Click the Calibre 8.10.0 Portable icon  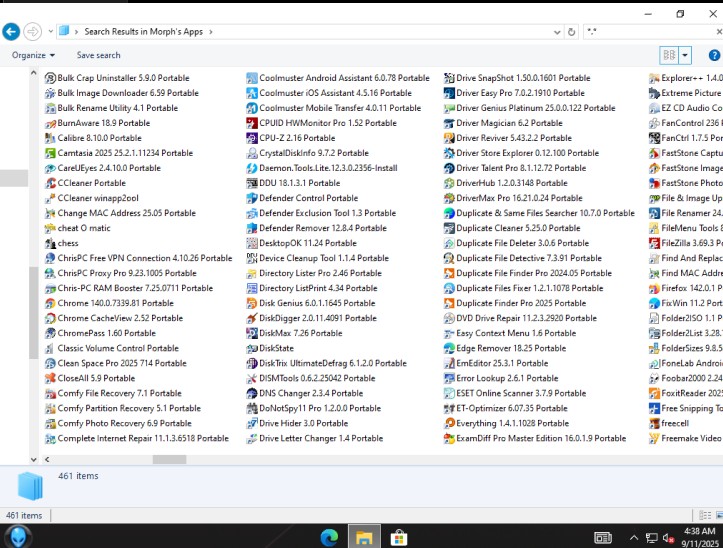(50, 138)
